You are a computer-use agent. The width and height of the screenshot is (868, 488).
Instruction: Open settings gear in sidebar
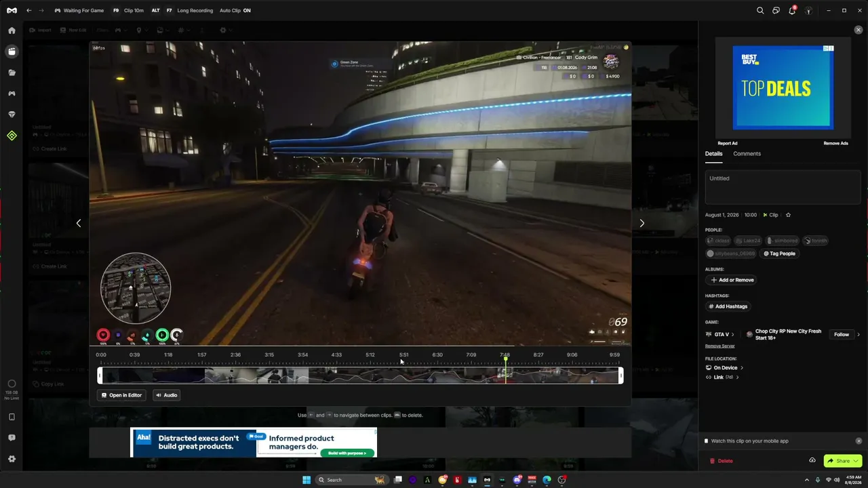pos(12,459)
